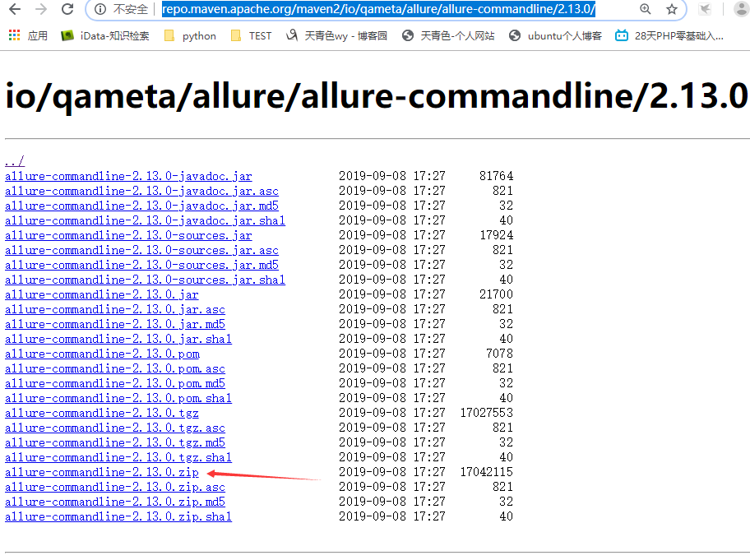
Task: Open the 天青色-个人网站 bookmark
Action: [448, 36]
